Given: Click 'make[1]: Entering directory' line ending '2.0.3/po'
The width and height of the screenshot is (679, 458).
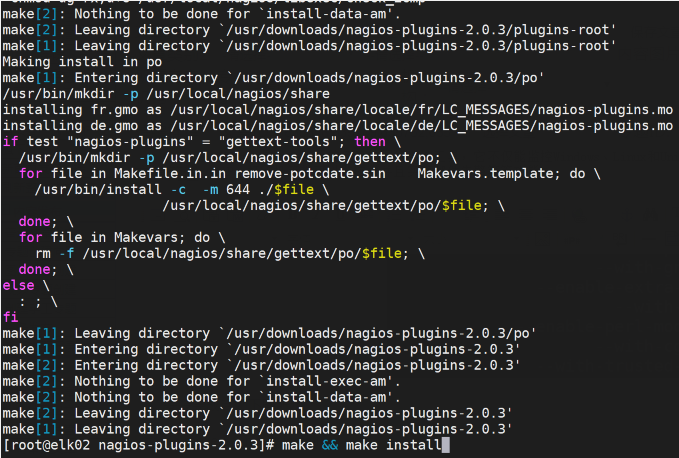Looking at the screenshot, I should pos(273,78).
